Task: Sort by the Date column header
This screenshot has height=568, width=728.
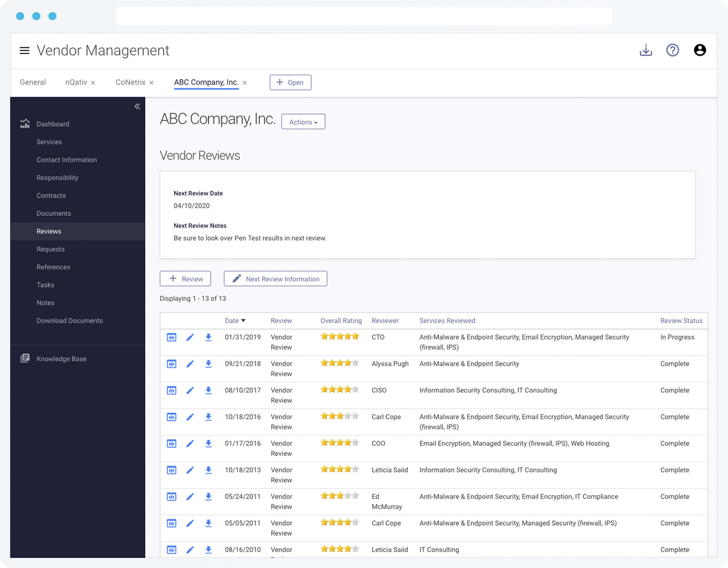Action: pyautogui.click(x=235, y=321)
